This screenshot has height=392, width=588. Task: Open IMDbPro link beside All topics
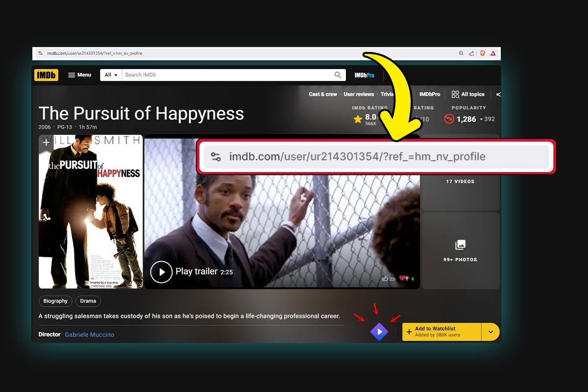[x=430, y=94]
